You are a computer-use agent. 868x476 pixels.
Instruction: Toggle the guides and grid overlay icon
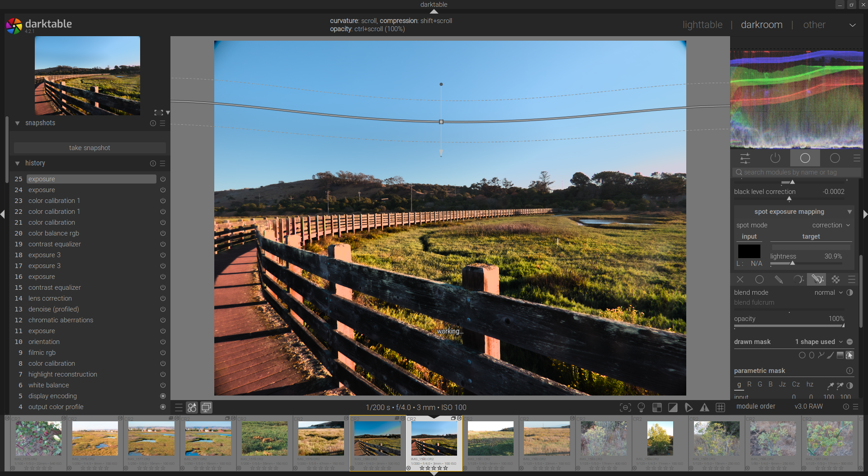721,407
